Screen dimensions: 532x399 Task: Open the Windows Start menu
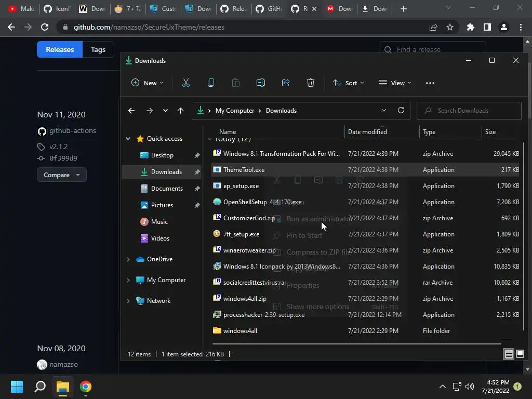pos(17,387)
